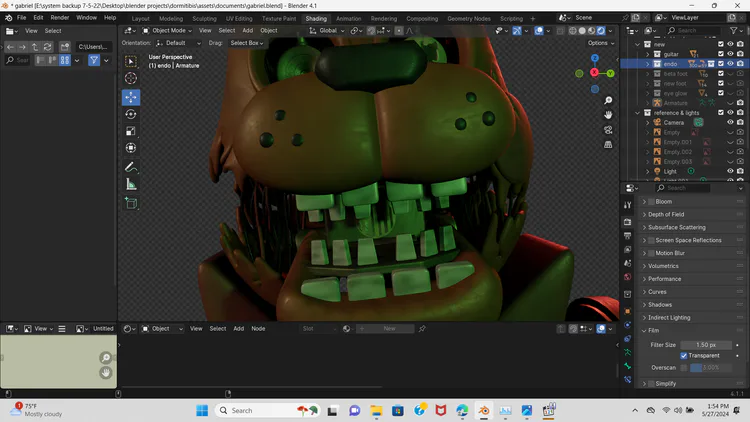Switch to wireframe viewport shading
The width and height of the screenshot is (750, 422).
click(573, 31)
